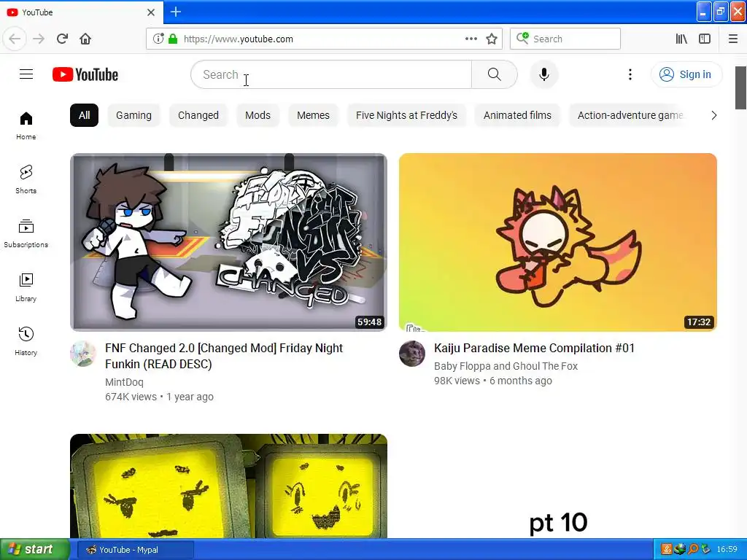The width and height of the screenshot is (747, 560).
Task: Click the YouTube logo
Action: (x=85, y=74)
